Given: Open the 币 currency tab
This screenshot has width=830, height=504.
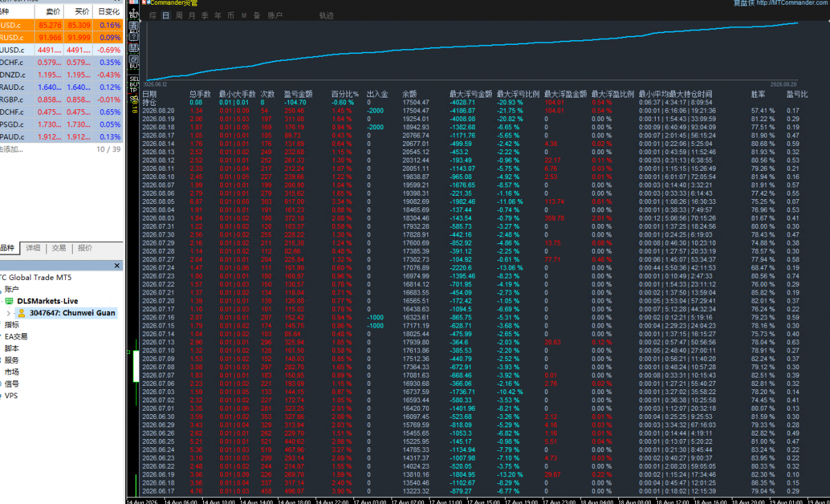Looking at the screenshot, I should (230, 15).
